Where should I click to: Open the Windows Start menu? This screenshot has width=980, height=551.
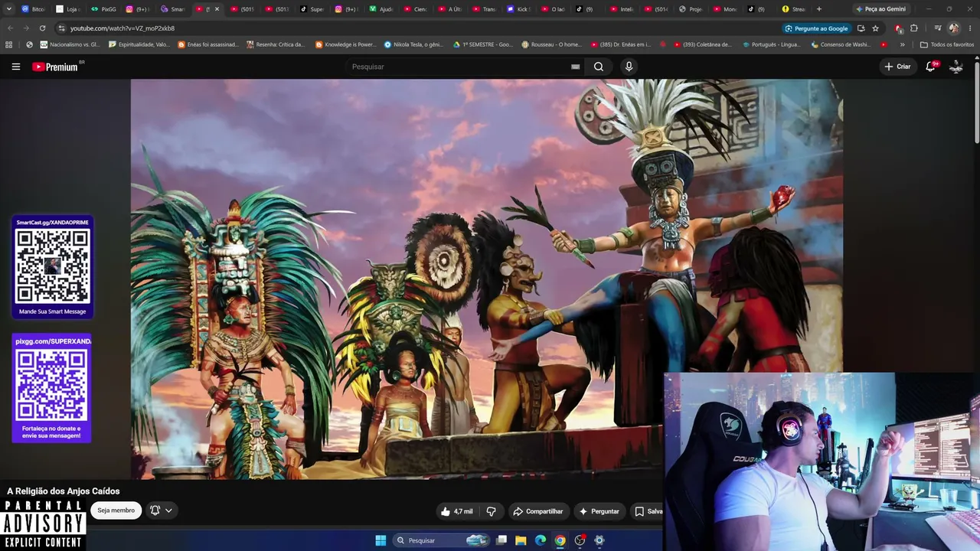381,540
